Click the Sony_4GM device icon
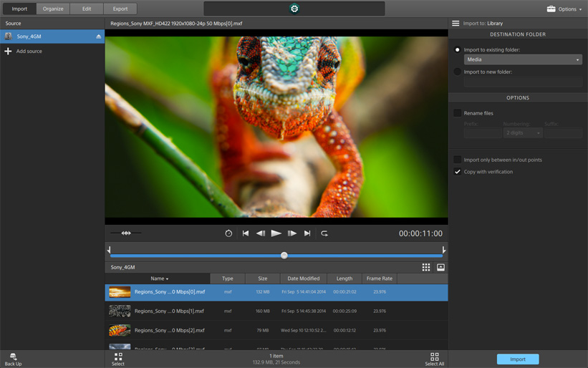Viewport: 588px width, 368px height. [9, 37]
